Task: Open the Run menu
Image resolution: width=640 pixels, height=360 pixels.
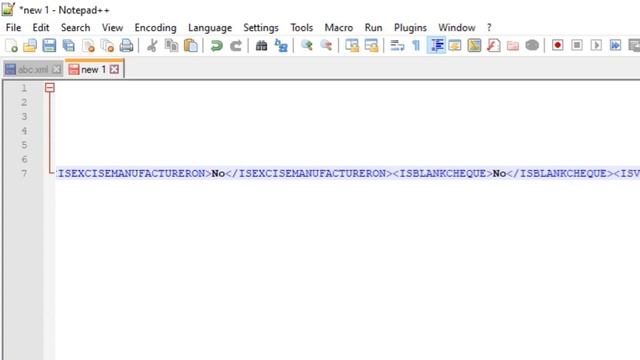Action: click(373, 28)
